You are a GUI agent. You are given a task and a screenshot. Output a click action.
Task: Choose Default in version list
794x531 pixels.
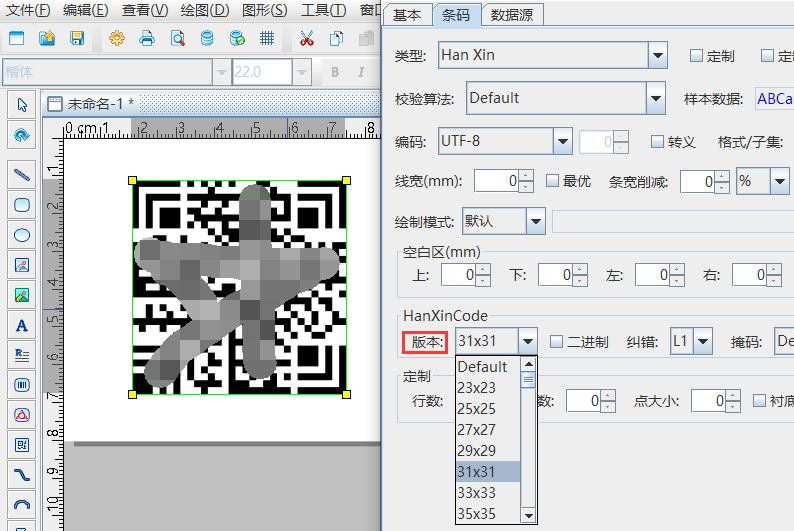(x=488, y=366)
